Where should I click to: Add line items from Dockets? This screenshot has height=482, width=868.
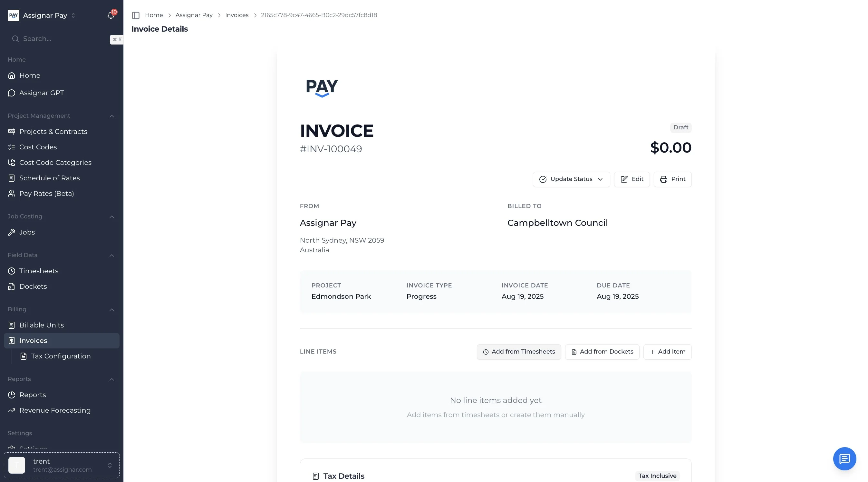602,352
